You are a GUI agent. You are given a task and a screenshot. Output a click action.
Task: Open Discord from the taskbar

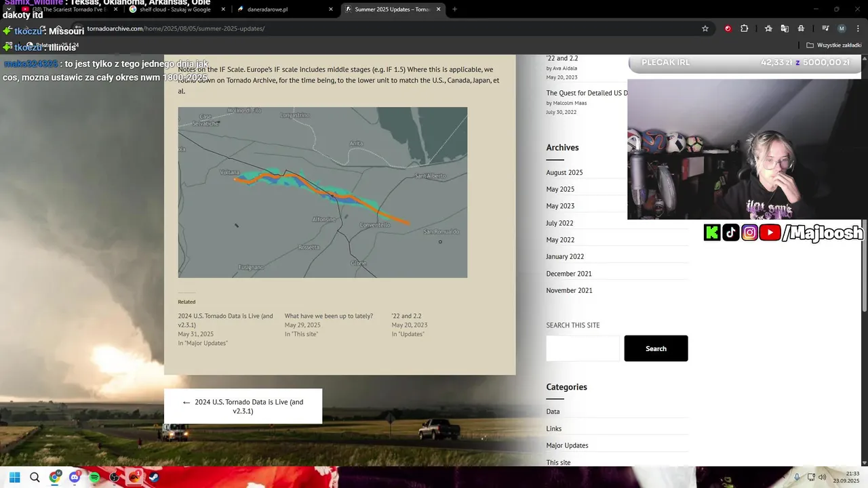75,477
